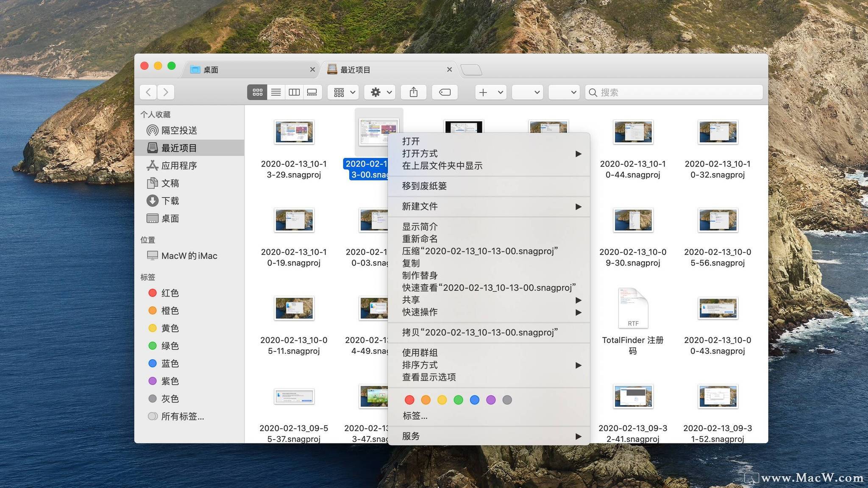Viewport: 868px width, 488px height.
Task: Open the plus add dropdown in toolbar
Action: coord(490,92)
